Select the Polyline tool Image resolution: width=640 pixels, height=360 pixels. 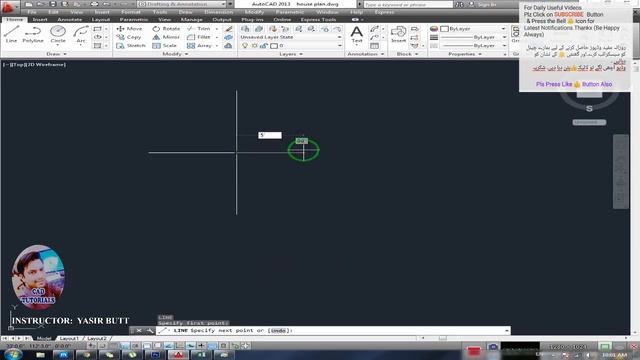33,34
